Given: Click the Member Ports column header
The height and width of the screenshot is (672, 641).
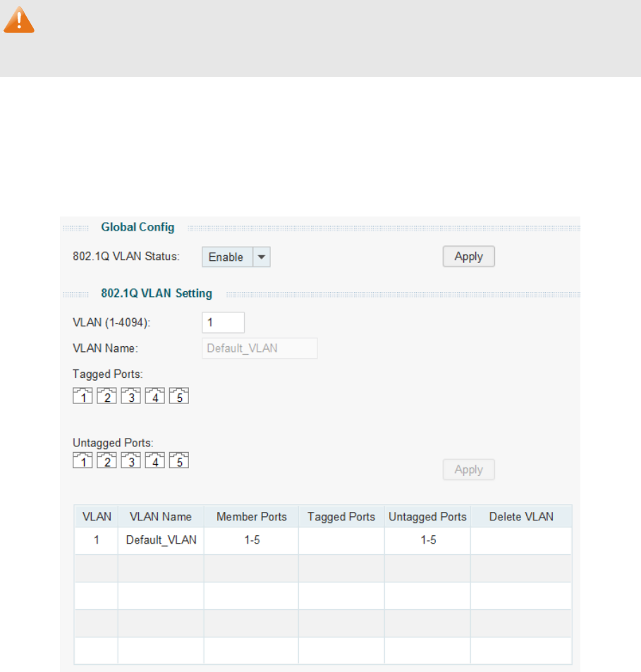Looking at the screenshot, I should click(x=252, y=516).
